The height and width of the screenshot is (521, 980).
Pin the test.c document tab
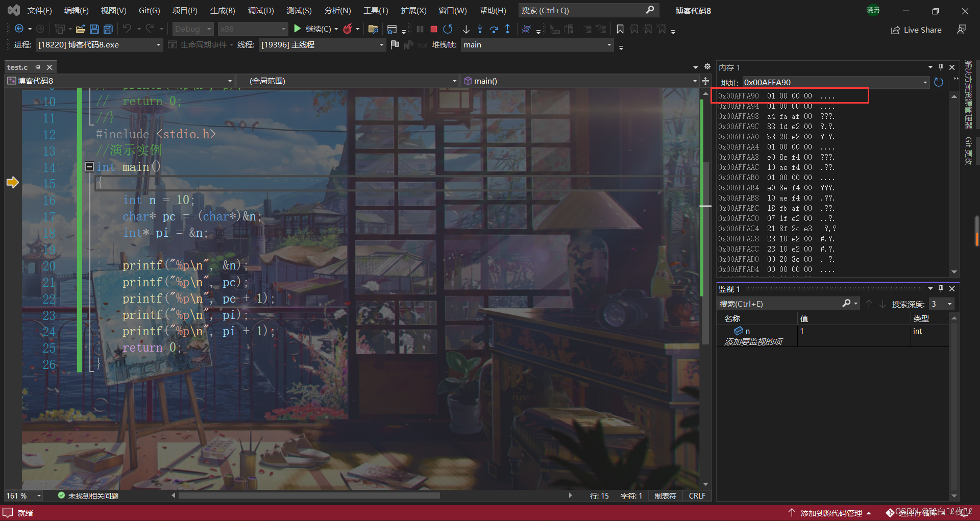coord(37,67)
